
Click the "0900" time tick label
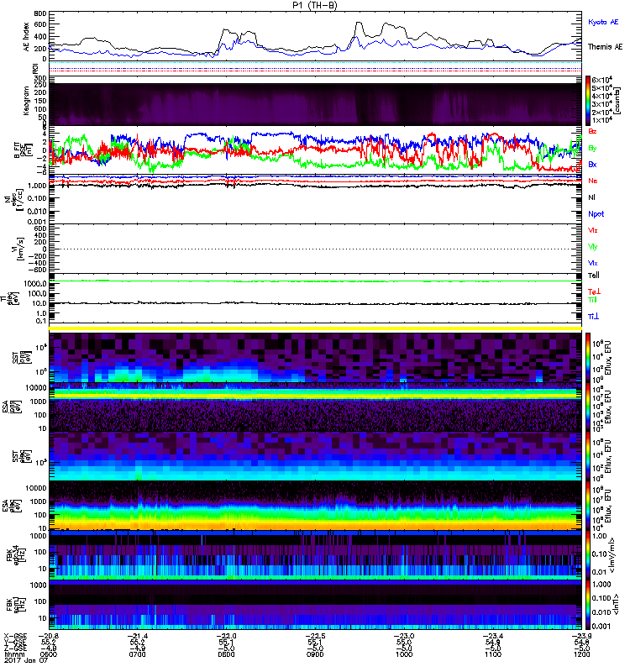[x=315, y=654]
